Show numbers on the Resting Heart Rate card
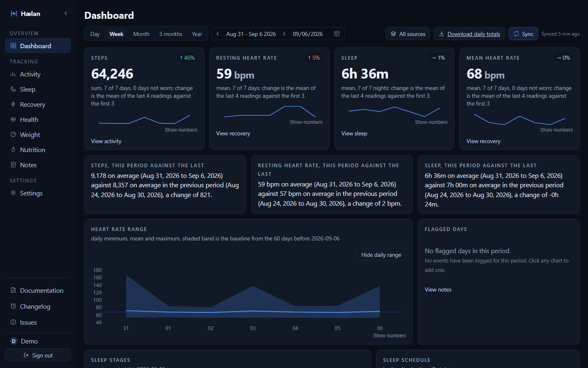This screenshot has width=588, height=368. (306, 122)
